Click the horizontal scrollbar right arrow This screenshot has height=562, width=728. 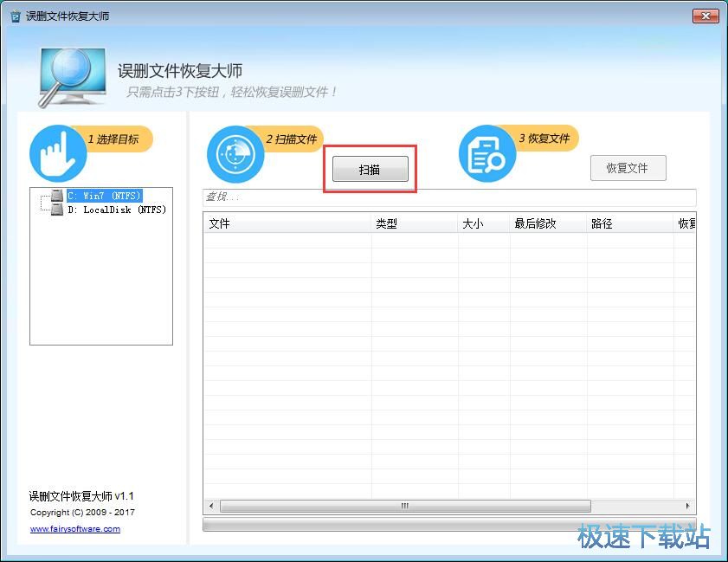point(687,506)
